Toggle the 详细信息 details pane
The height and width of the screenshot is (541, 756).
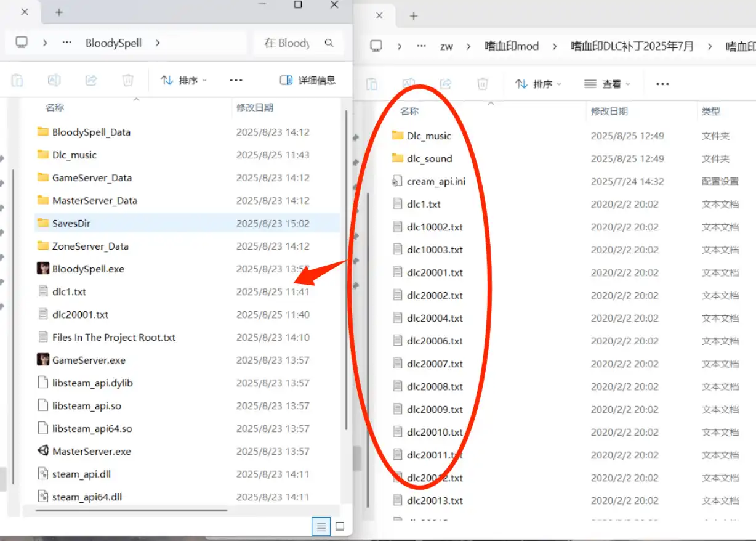(x=308, y=80)
